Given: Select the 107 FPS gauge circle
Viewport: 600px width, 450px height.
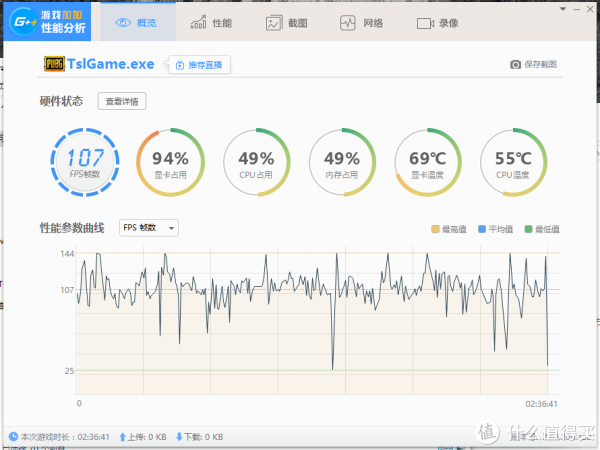Looking at the screenshot, I should pos(85,162).
